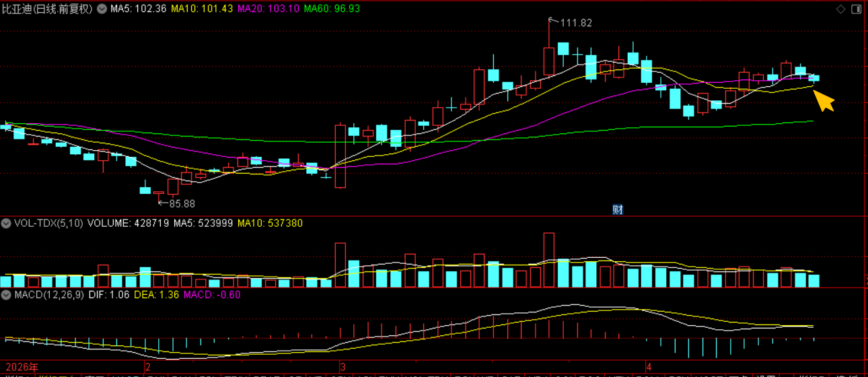Click the MA60: 96.93 indicator label
Image resolution: width=868 pixels, height=377 pixels.
332,9
